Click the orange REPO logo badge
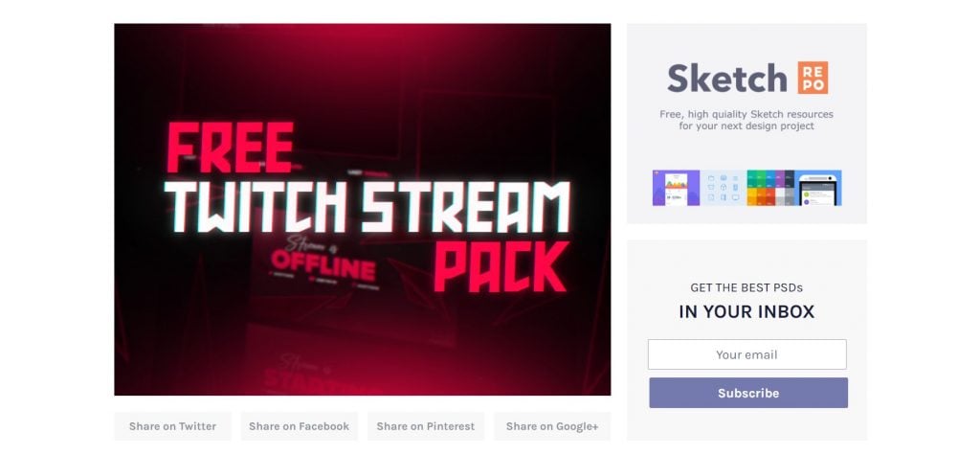 tap(813, 78)
